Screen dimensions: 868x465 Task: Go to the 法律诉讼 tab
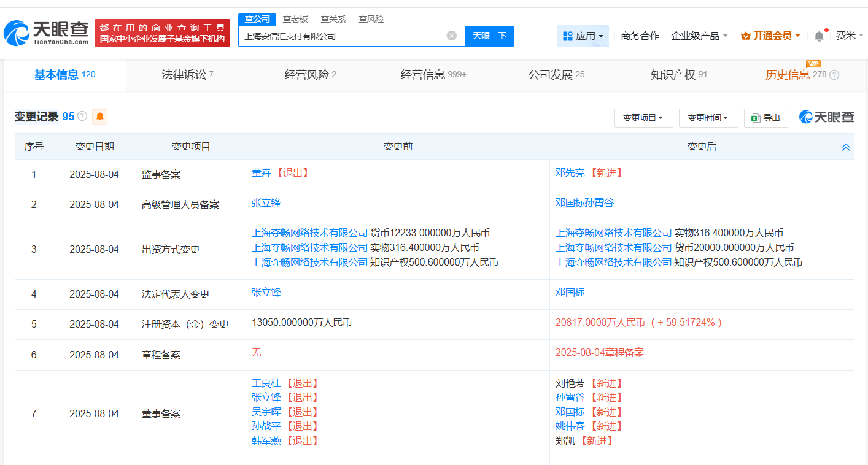pos(188,75)
